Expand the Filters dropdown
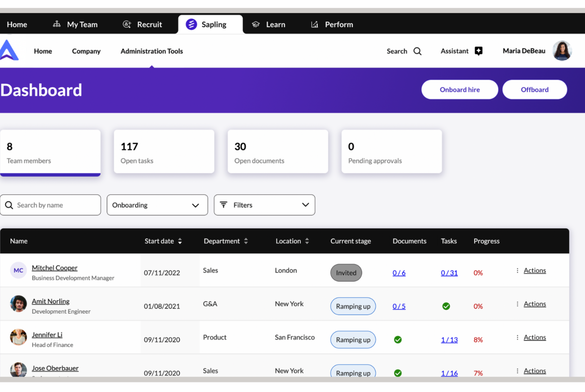 pyautogui.click(x=264, y=205)
